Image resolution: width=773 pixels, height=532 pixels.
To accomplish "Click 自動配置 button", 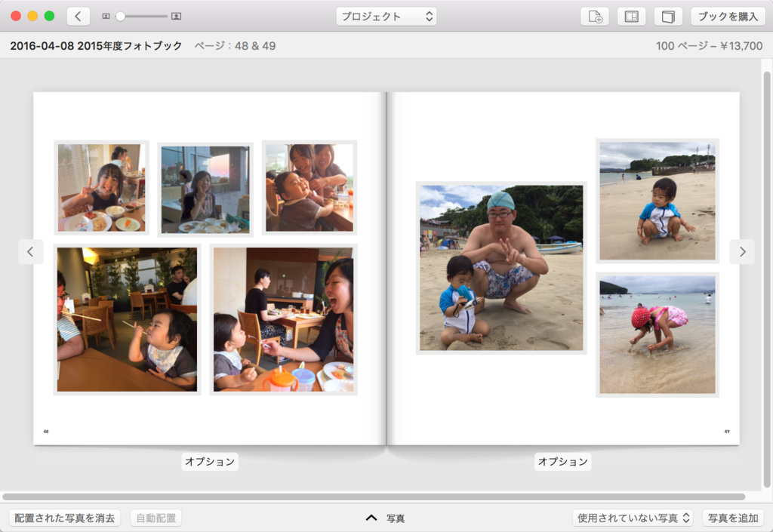I will point(156,518).
